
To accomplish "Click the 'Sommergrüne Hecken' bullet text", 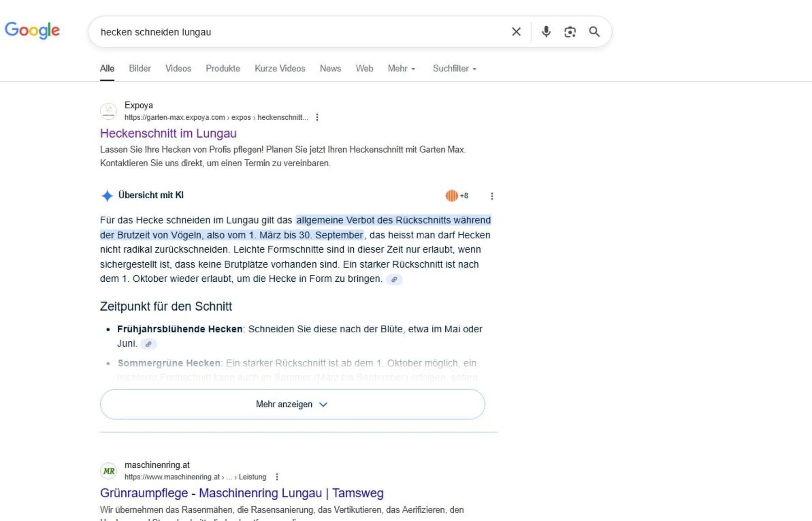I will (x=169, y=363).
